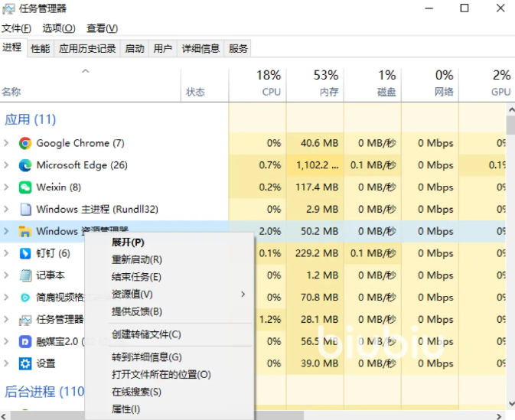
Task: Choose 重新启动(R) from the context menu
Action: (136, 259)
